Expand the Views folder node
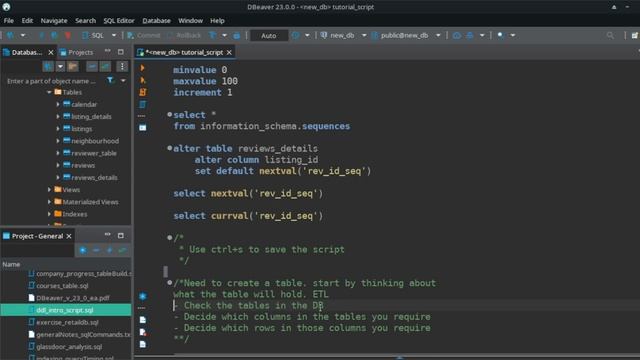 coord(49,190)
